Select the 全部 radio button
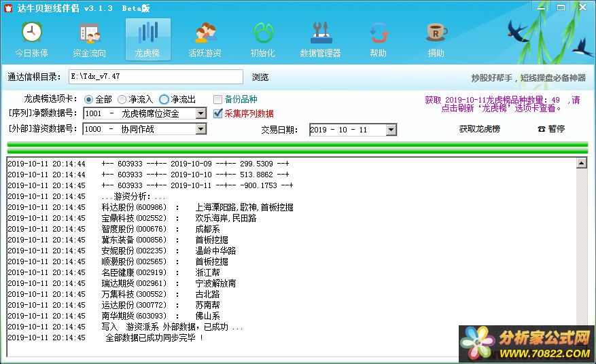 point(88,100)
